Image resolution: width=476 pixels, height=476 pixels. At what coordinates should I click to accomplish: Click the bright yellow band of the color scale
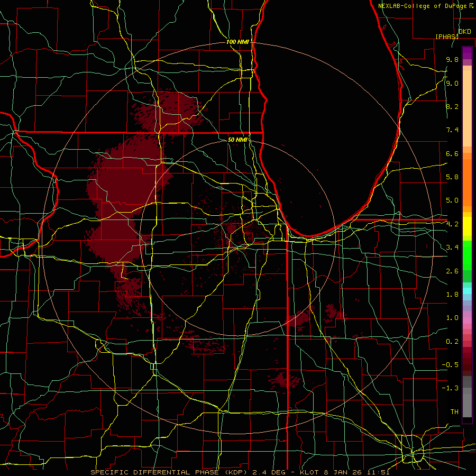(x=467, y=226)
